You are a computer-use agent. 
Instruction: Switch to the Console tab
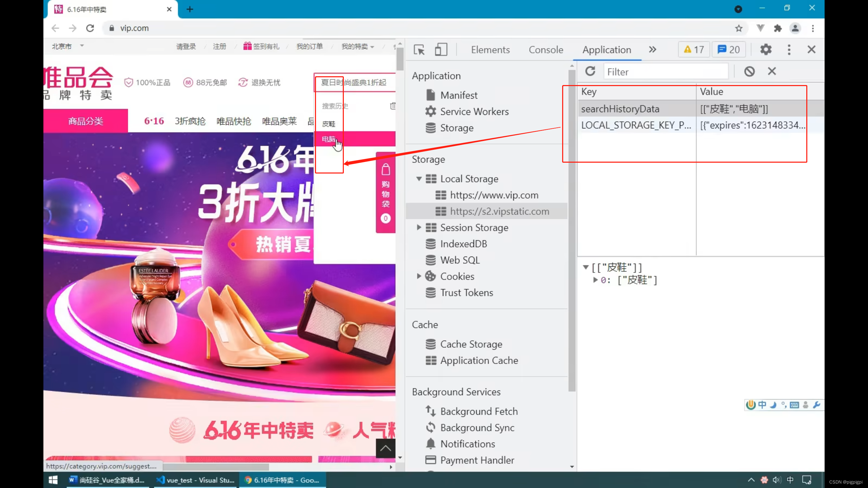point(546,50)
